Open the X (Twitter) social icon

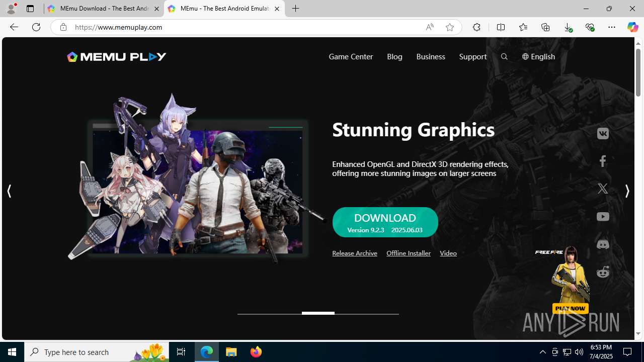point(603,189)
